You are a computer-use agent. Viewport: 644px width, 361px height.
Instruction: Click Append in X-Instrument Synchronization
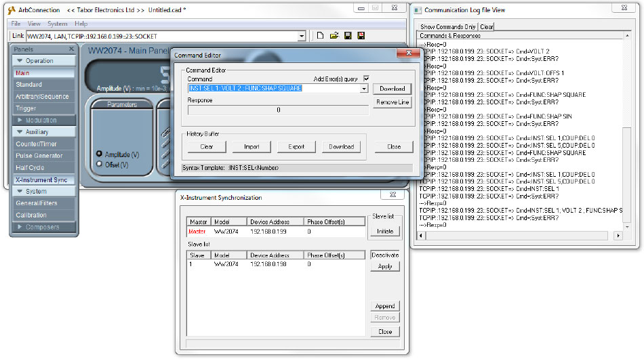click(385, 306)
